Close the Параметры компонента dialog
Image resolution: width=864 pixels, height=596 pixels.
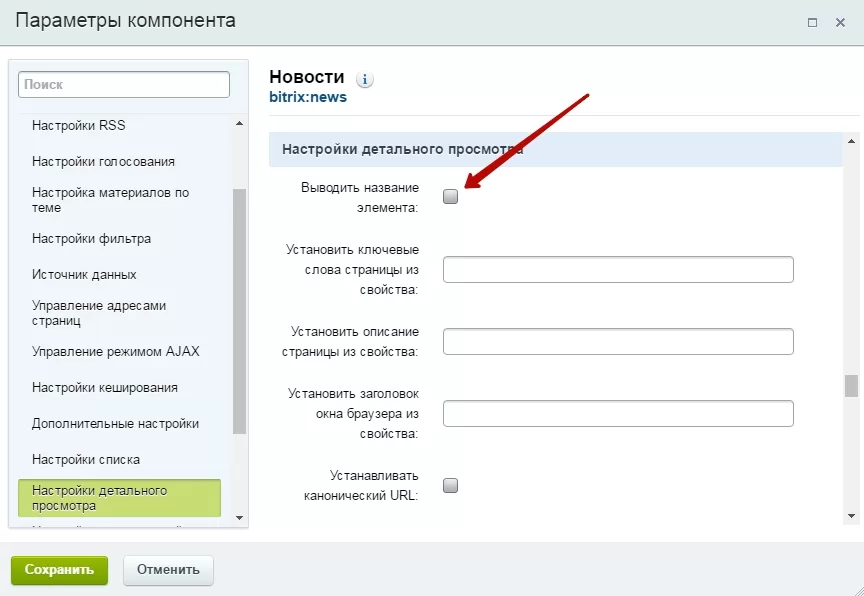(840, 23)
